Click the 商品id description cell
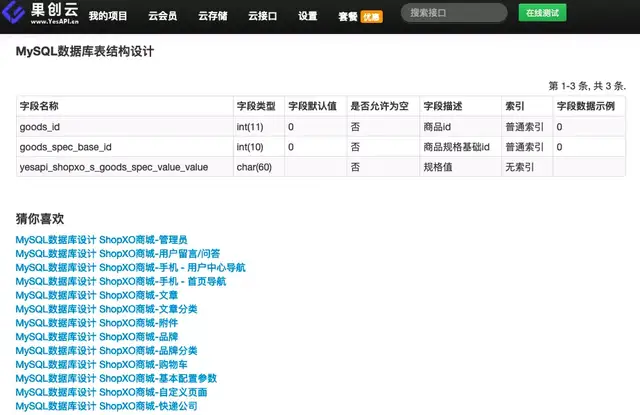Image resolution: width=640 pixels, height=415 pixels. tap(460, 127)
